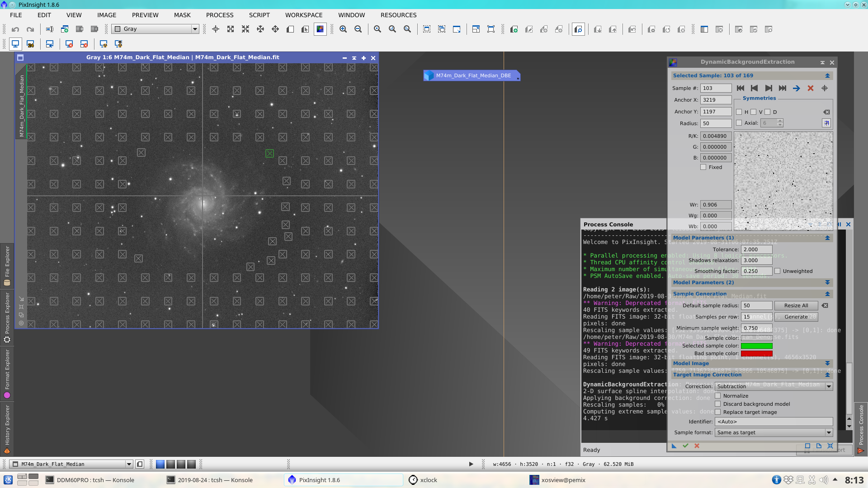Viewport: 868px width, 488px height.
Task: Open Gray channel dropdown in toolbar
Action: pos(155,29)
